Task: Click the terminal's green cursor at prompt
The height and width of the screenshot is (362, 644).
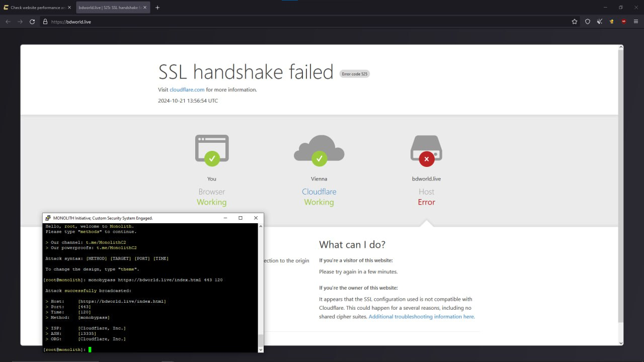Action: click(x=90, y=349)
